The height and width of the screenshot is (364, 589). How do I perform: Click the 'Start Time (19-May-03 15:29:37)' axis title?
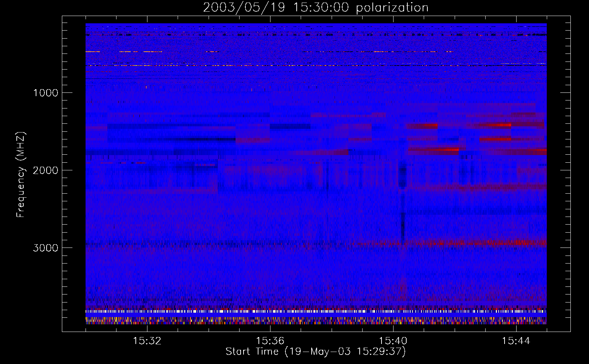pos(316,352)
